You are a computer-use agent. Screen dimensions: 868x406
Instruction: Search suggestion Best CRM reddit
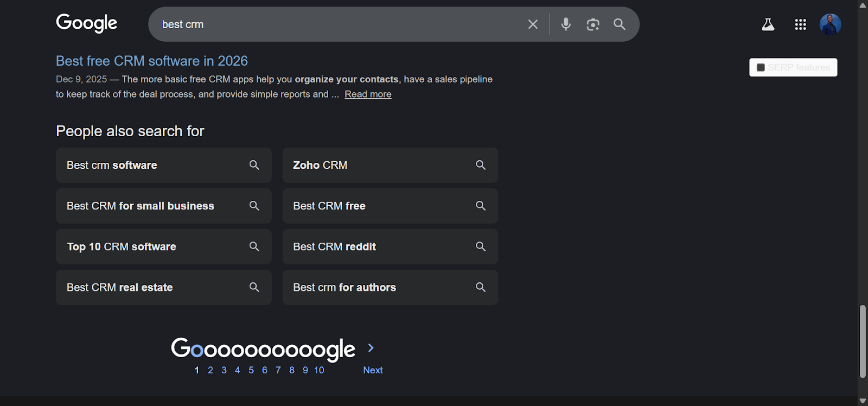pos(390,246)
